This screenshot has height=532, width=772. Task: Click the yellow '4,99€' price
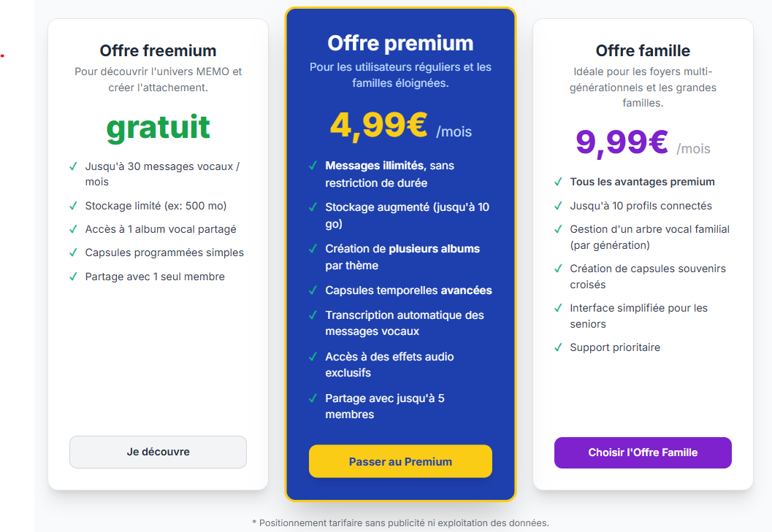(x=378, y=125)
